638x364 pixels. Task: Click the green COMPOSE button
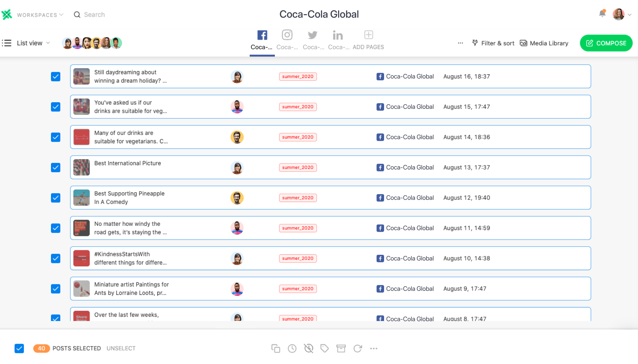pos(606,43)
